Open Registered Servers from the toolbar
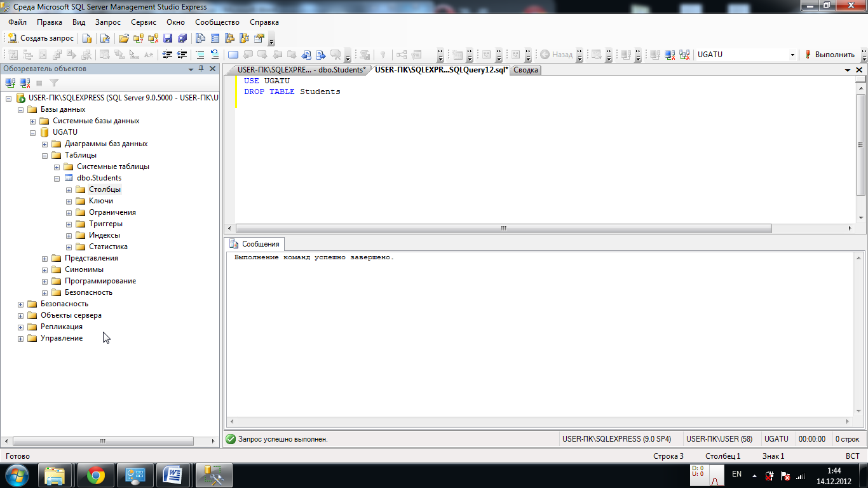The width and height of the screenshot is (868, 488). pyautogui.click(x=200, y=38)
